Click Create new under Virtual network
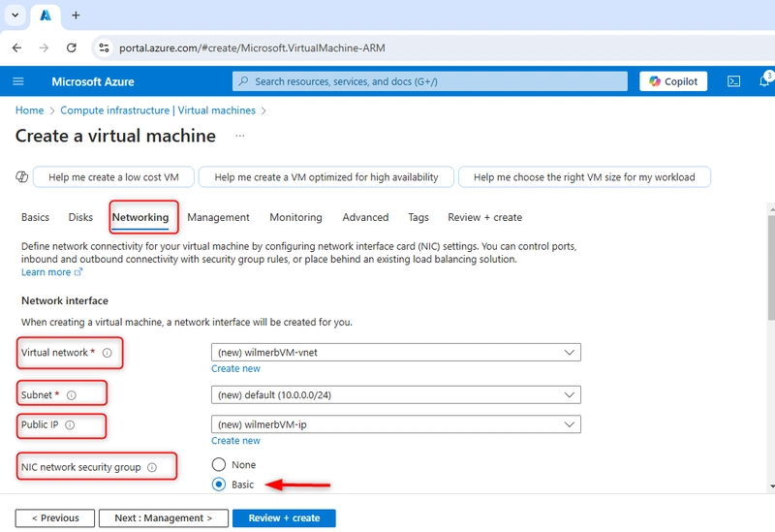Screen dimensions: 775x532 235,369
